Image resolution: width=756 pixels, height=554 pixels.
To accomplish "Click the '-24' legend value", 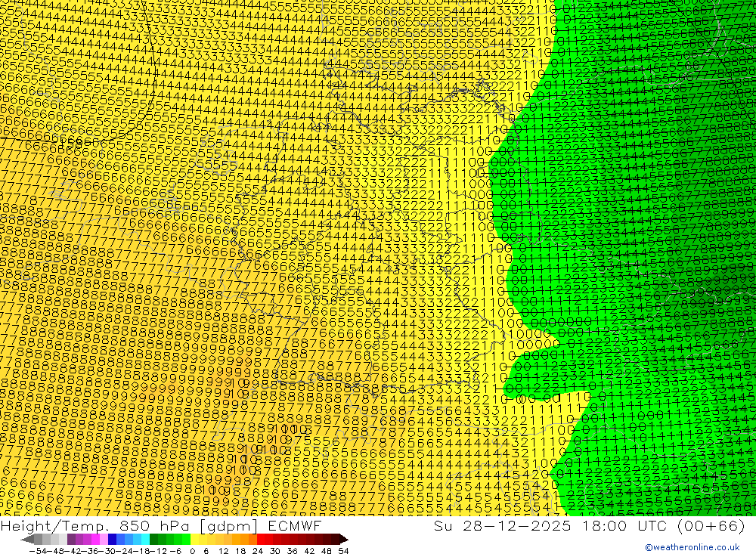I will [x=125, y=551].
